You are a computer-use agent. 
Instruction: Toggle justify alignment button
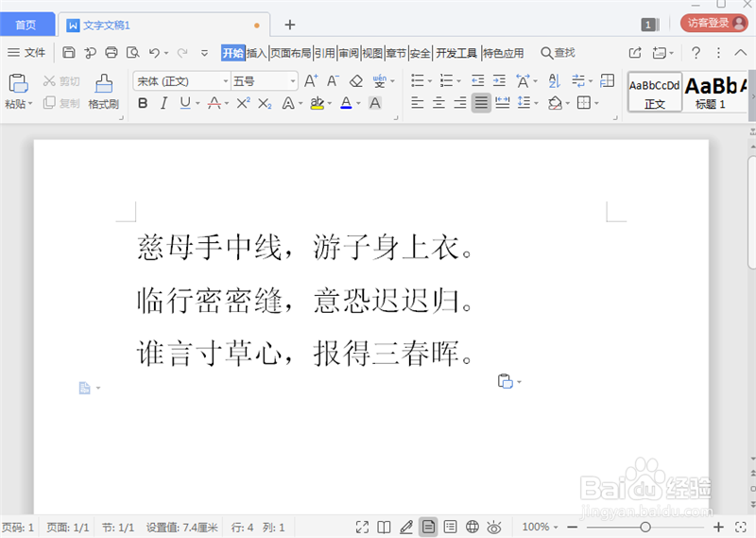point(481,103)
